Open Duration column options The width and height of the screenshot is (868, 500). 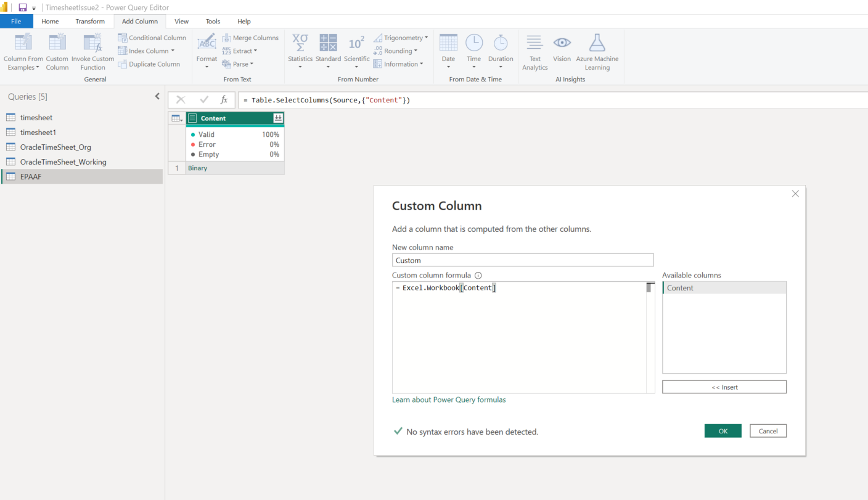501,52
